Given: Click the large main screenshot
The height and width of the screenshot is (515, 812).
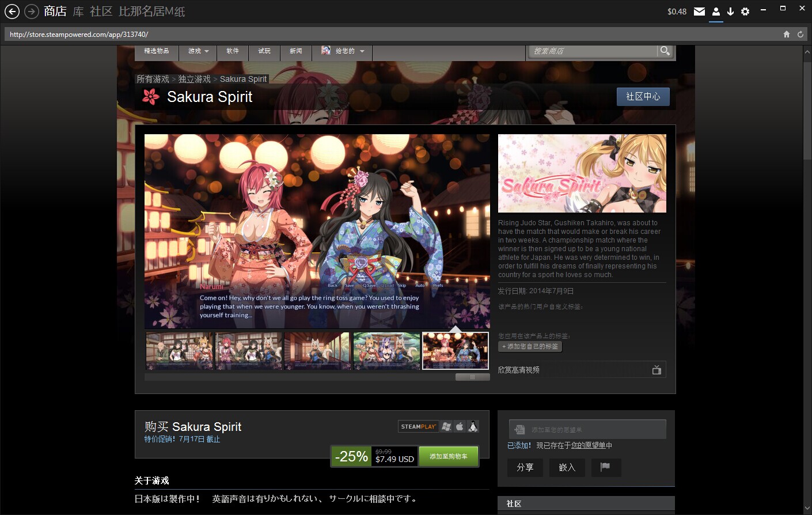Looking at the screenshot, I should click(317, 231).
